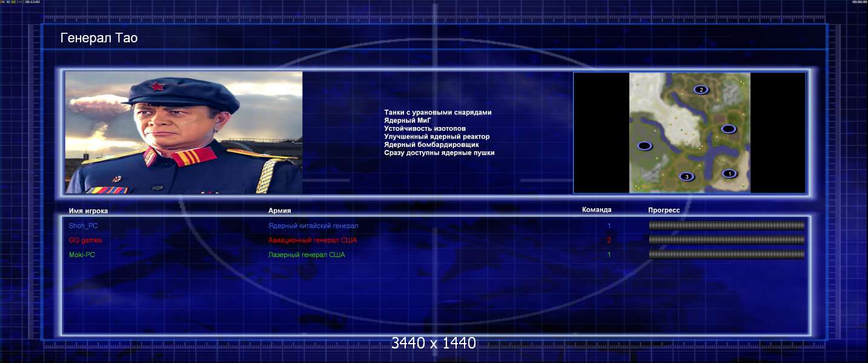Click the "Армия" column header
Screen dimensions: 868x363
(280, 211)
